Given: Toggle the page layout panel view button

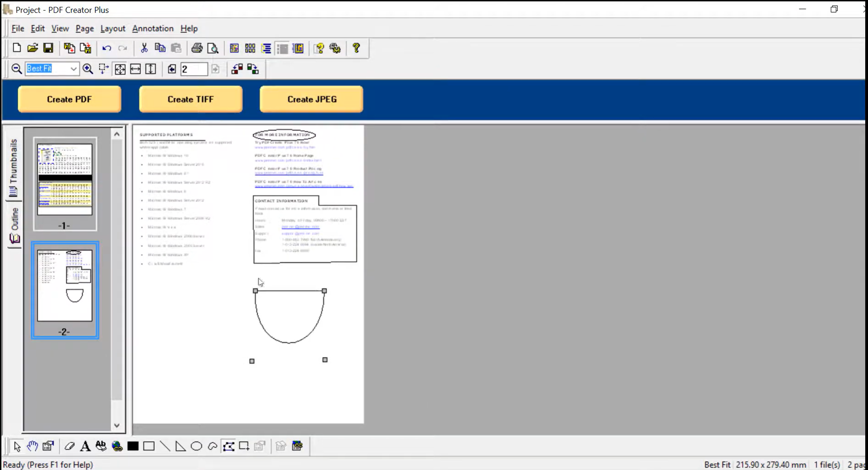Looking at the screenshot, I should 282,48.
